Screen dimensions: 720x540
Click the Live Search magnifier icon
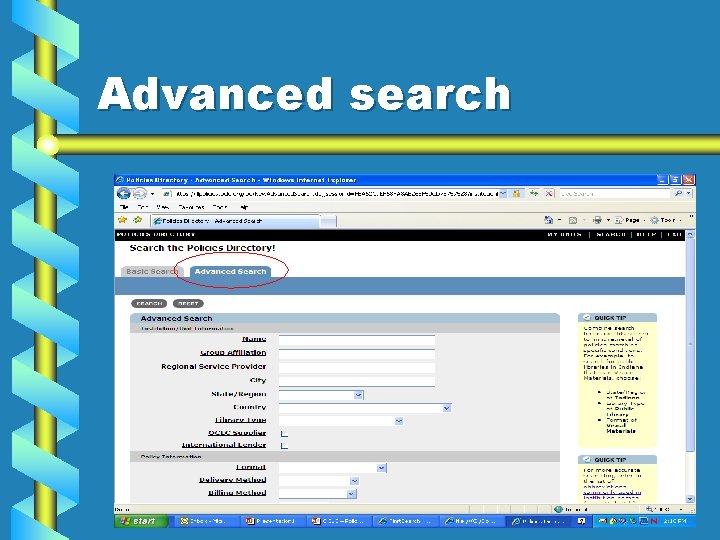pos(678,193)
